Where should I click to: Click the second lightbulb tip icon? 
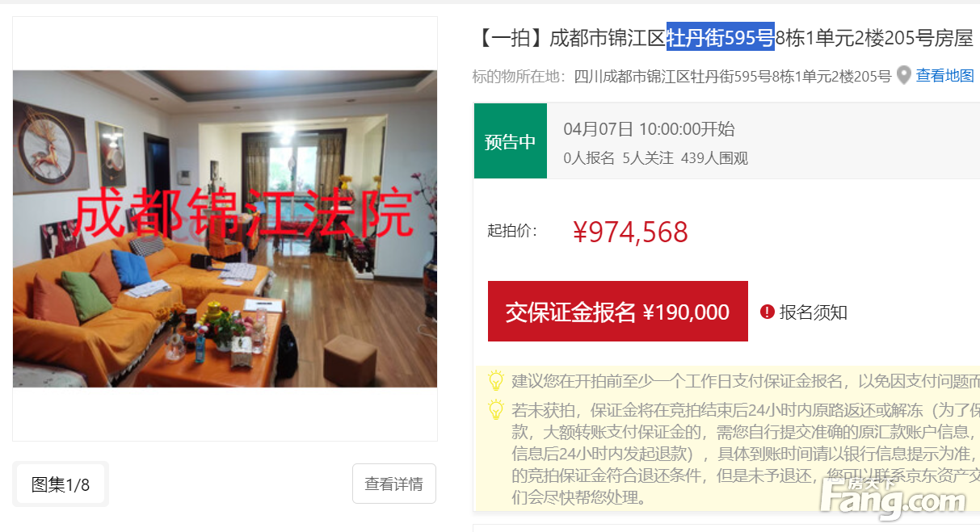496,409
